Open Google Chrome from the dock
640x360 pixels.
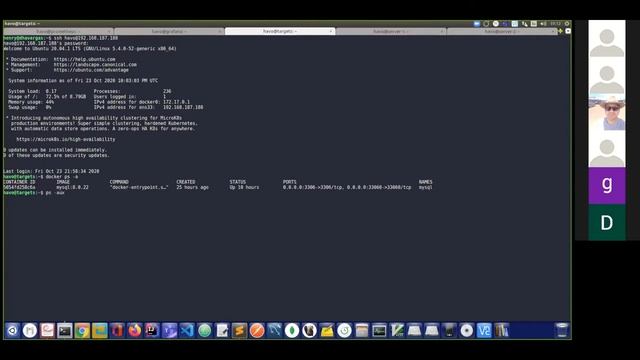[82, 331]
